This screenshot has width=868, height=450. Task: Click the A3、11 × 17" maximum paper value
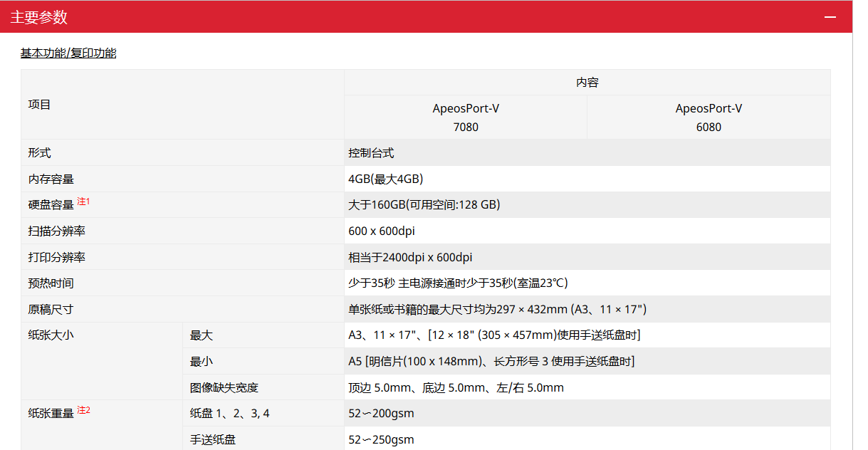(494, 335)
